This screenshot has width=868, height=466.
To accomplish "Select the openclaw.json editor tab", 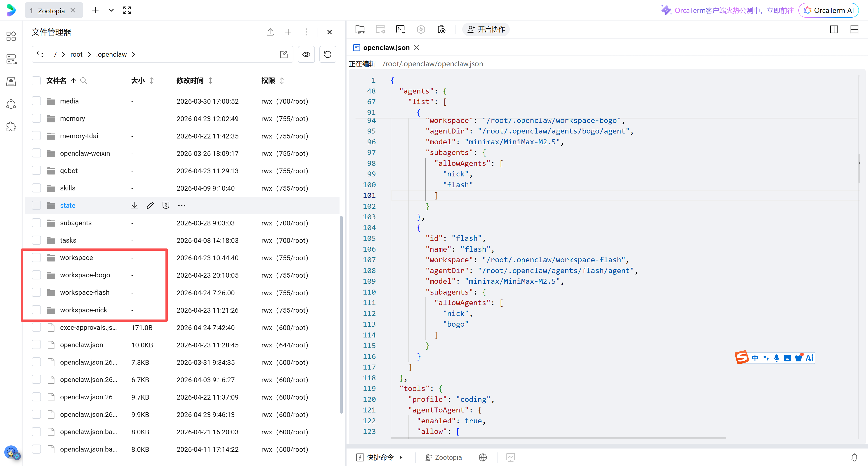I will tap(386, 47).
